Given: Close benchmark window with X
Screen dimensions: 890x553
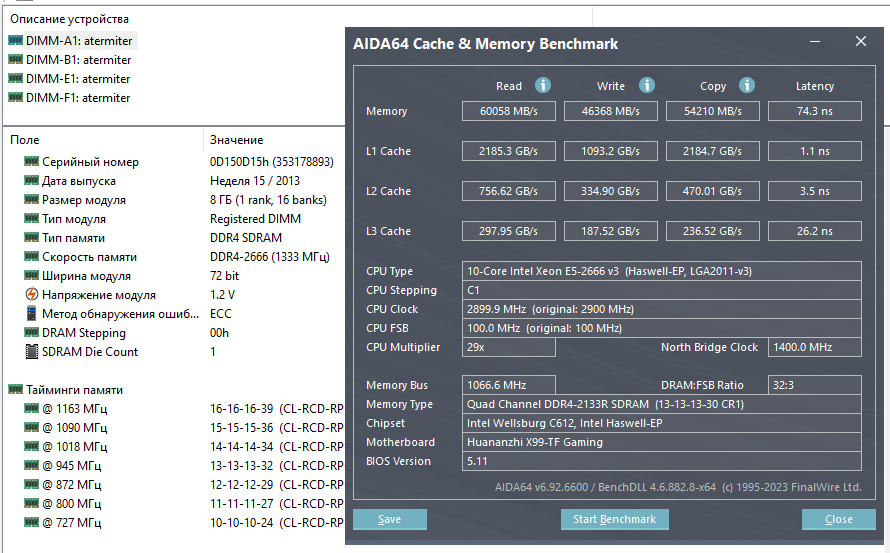Looking at the screenshot, I should (x=861, y=41).
